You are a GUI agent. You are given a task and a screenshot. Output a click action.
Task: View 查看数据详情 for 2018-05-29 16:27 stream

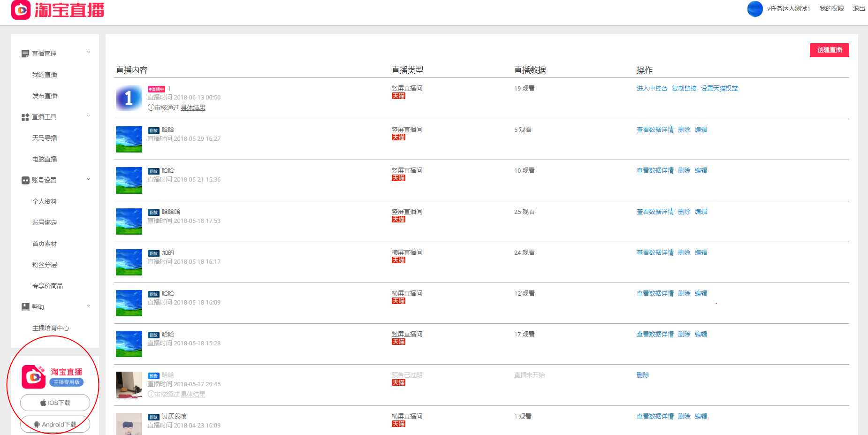tap(655, 130)
